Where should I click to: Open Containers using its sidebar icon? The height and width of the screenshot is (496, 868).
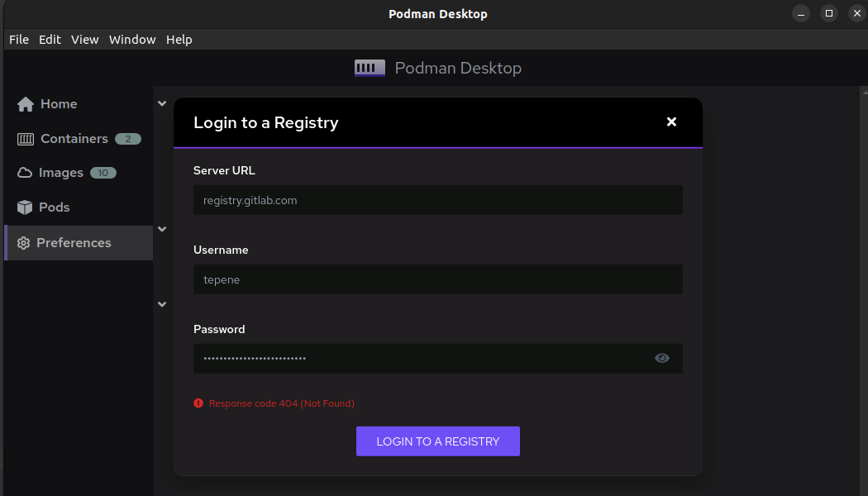(26, 138)
